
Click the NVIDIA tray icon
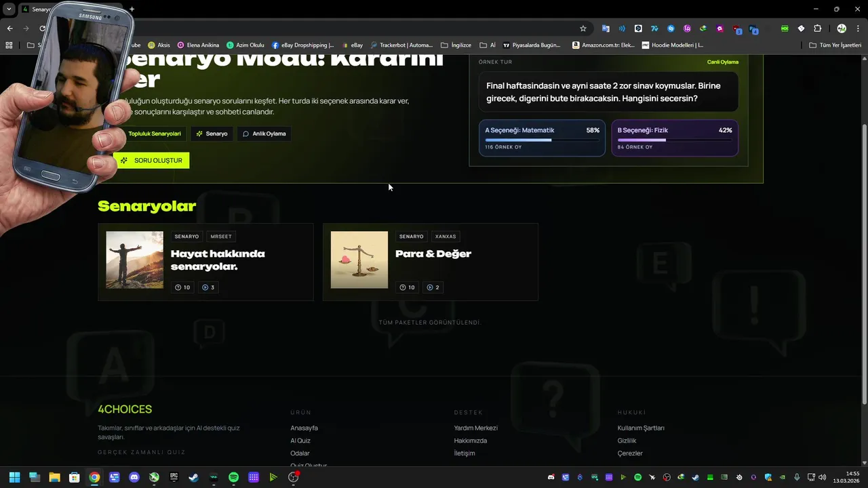tap(783, 477)
